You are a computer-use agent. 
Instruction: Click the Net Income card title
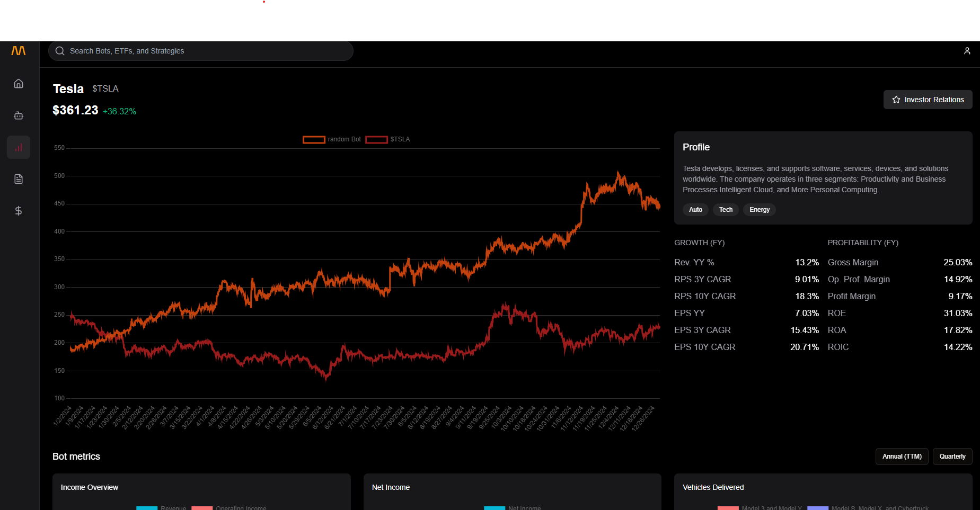tap(391, 487)
